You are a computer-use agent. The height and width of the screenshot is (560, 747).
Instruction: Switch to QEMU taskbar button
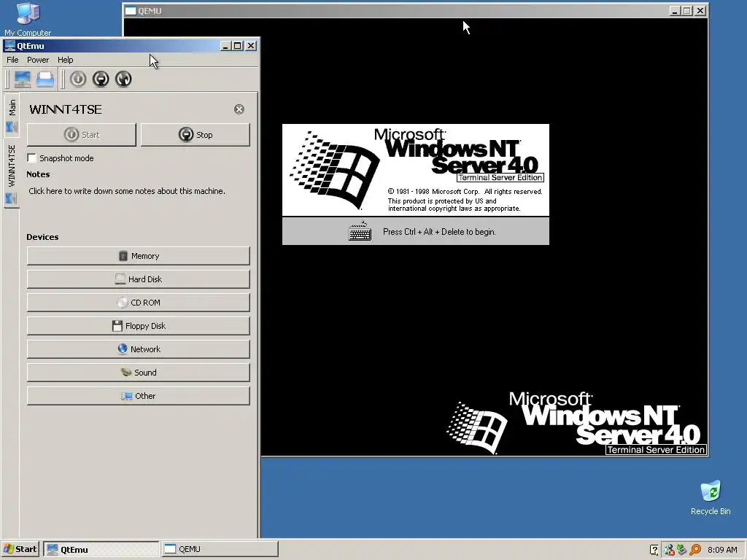(x=220, y=549)
